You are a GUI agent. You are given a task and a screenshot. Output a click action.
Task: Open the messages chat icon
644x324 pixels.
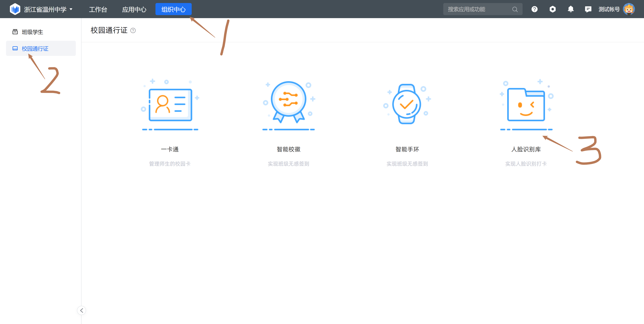coord(588,9)
